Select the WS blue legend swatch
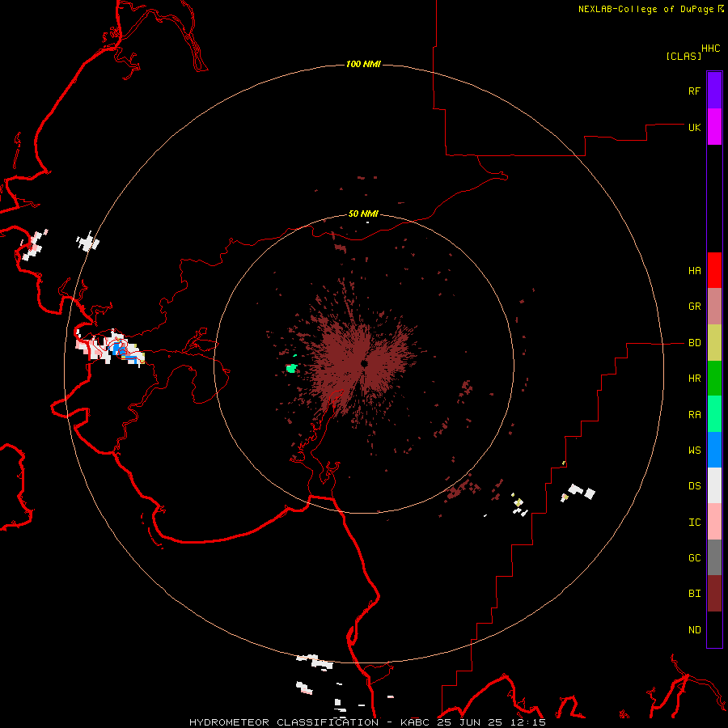Viewport: 728px width, 728px height. point(714,450)
